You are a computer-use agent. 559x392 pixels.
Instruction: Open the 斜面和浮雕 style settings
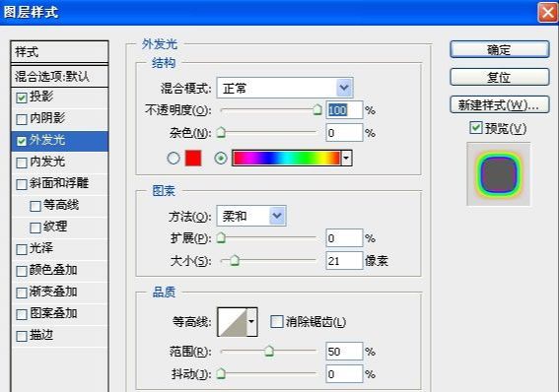(x=59, y=183)
